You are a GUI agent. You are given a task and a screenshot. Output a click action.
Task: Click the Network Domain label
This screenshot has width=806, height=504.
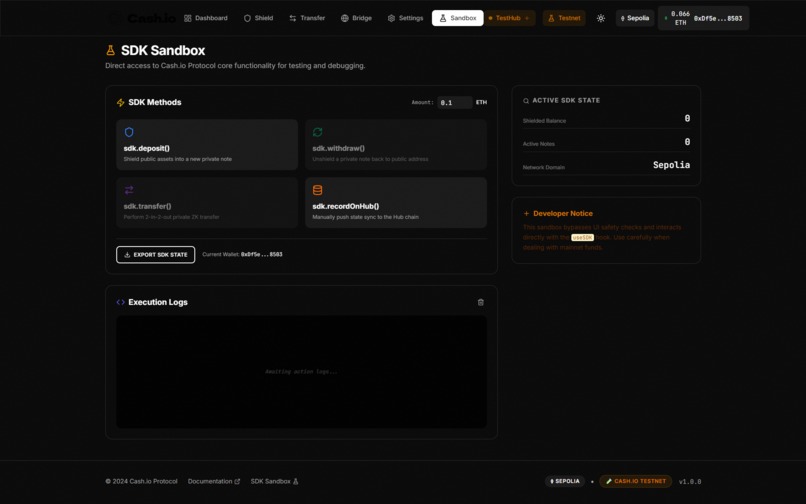point(544,167)
